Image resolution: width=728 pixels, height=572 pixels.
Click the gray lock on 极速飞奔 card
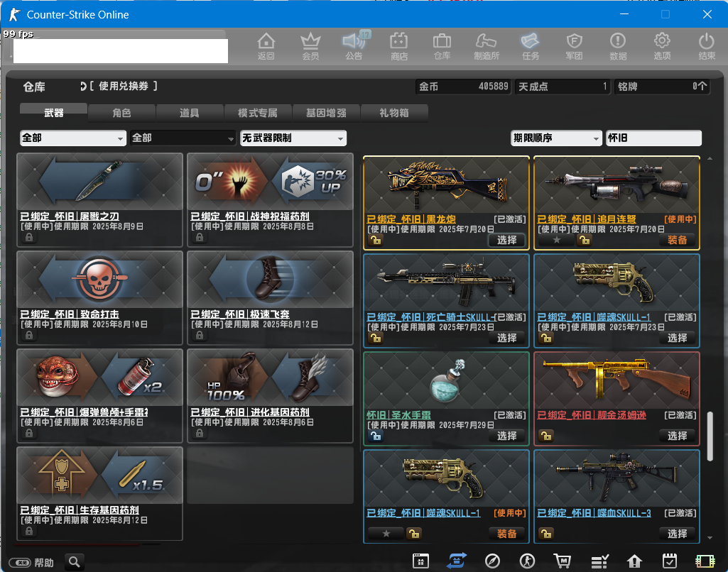199,335
